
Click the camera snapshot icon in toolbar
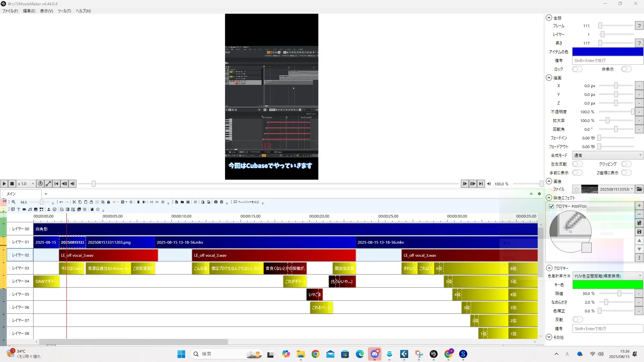pyautogui.click(x=216, y=202)
